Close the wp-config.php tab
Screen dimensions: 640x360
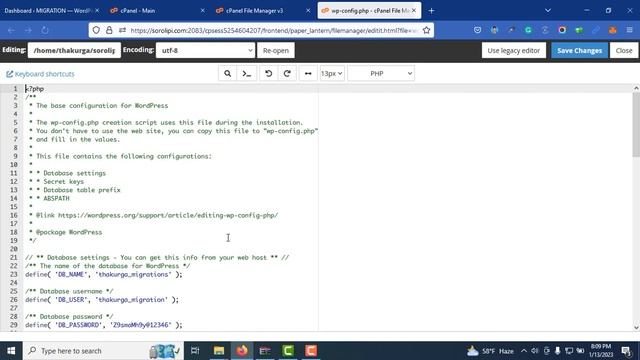(x=414, y=11)
